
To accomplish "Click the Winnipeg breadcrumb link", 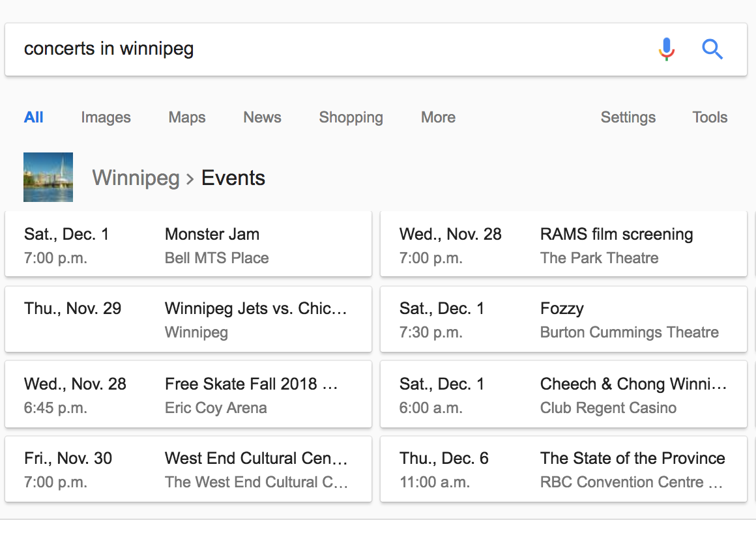I will pos(136,178).
